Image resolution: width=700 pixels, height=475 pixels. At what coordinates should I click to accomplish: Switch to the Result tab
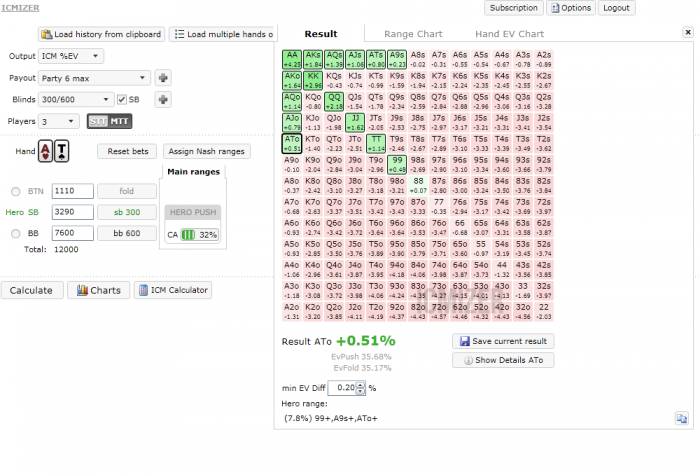(x=321, y=34)
